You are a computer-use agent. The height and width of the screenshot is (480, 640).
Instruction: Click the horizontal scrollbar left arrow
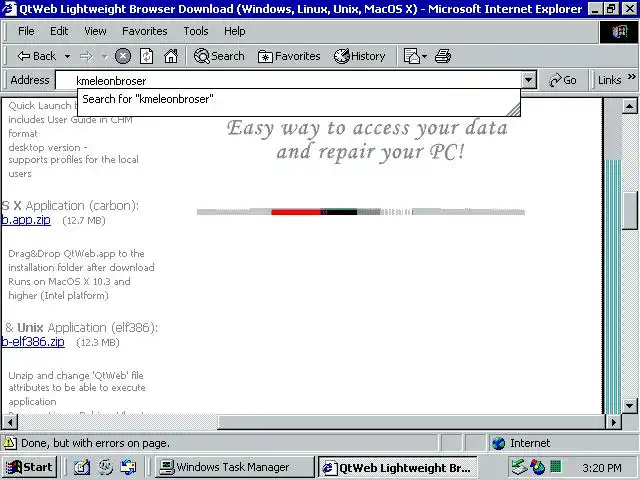(x=10, y=422)
